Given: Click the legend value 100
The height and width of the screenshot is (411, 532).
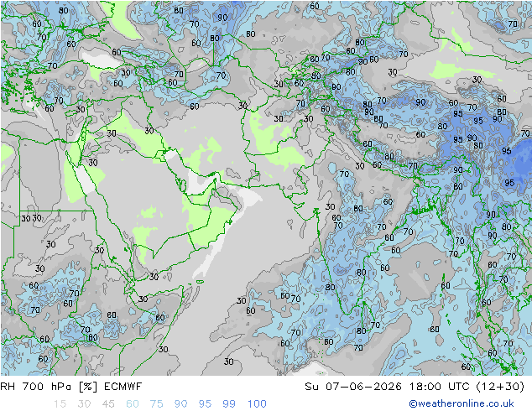Looking at the screenshot, I should (257, 403).
